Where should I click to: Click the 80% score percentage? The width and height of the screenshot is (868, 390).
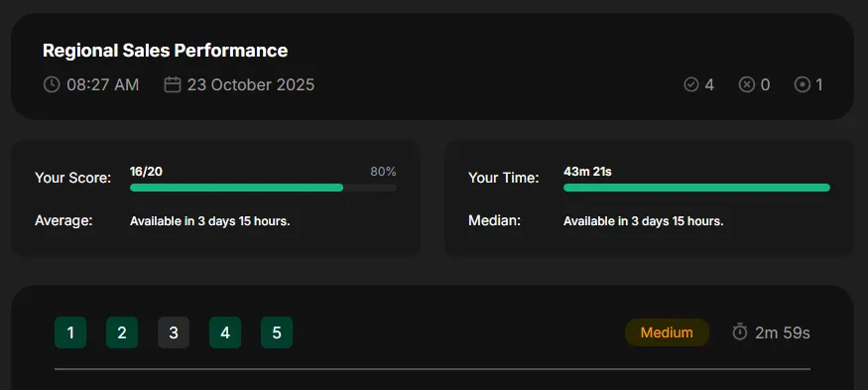[x=383, y=172]
